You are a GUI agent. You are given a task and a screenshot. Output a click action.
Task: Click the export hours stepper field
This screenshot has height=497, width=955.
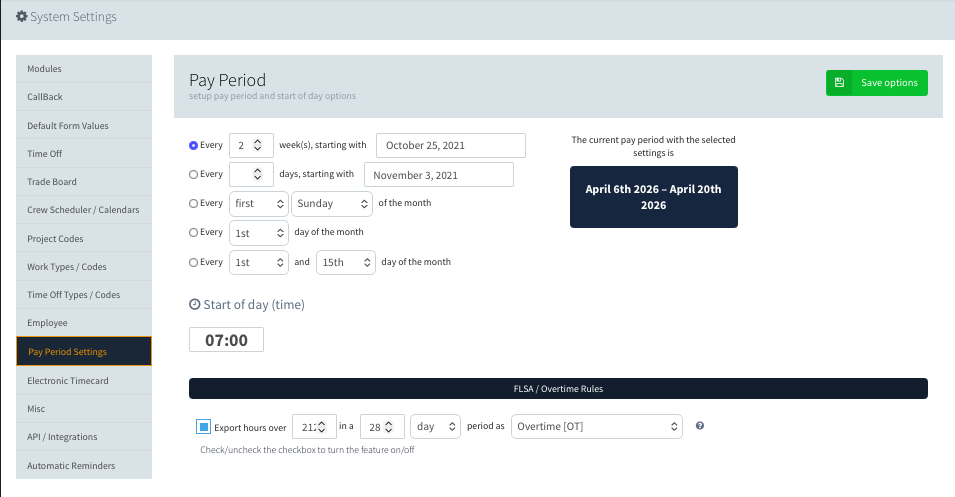(314, 426)
